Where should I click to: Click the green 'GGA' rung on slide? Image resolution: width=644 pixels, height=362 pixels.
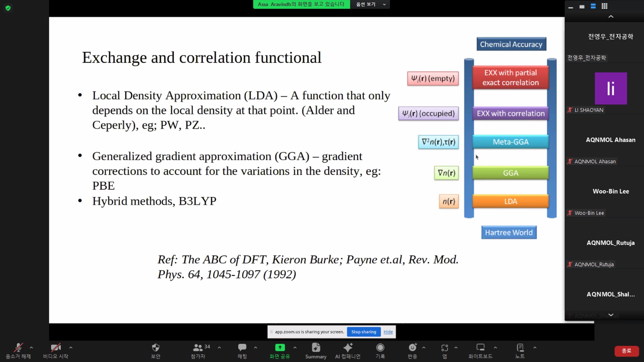tap(511, 173)
